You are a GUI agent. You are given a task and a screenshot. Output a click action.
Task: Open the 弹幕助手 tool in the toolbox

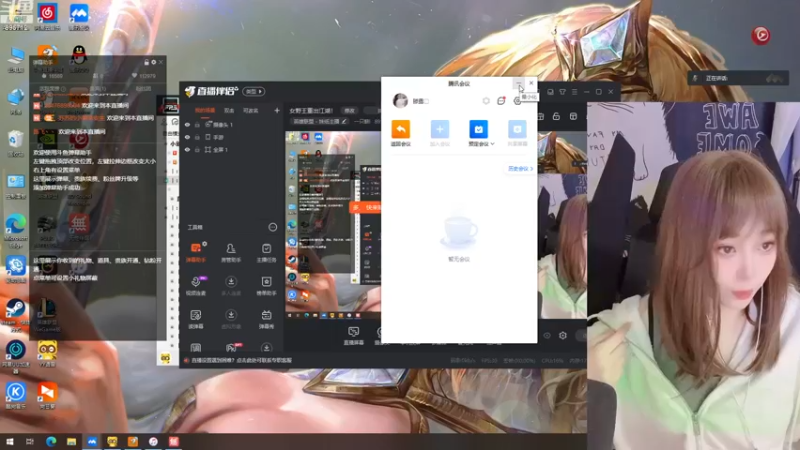[196, 252]
